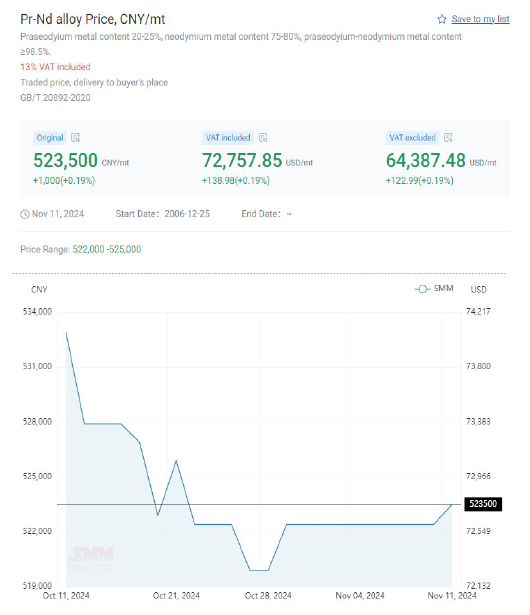Viewport: 530px width, 615px height.
Task: Click the star icon beside Save to my list
Action: tap(442, 19)
